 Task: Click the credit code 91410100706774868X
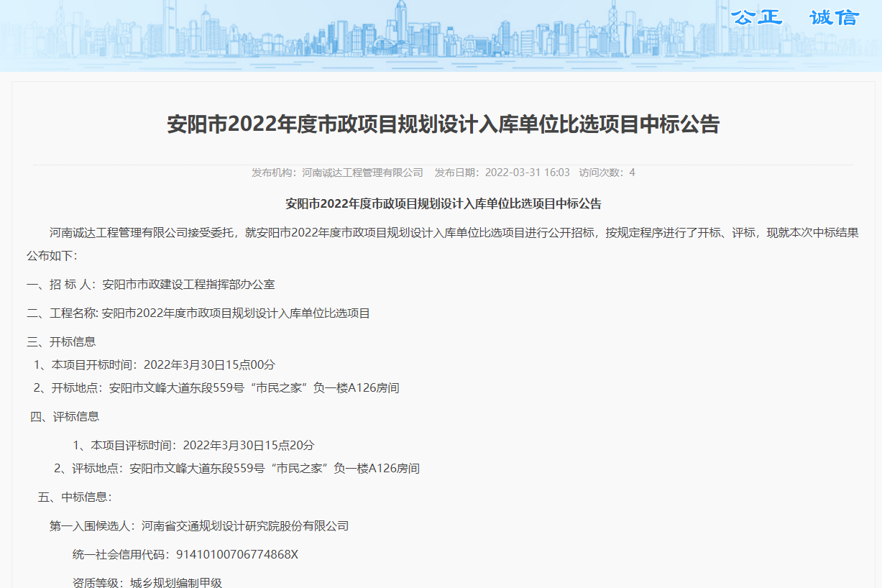(236, 554)
